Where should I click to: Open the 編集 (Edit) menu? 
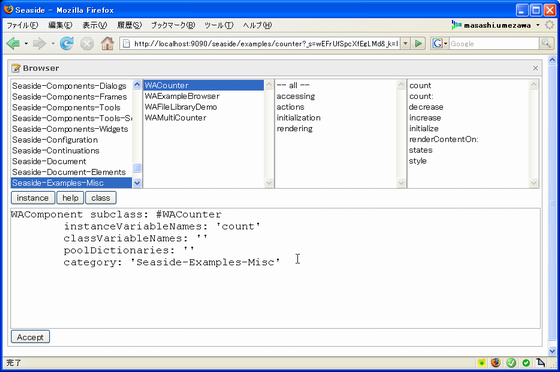(60, 25)
